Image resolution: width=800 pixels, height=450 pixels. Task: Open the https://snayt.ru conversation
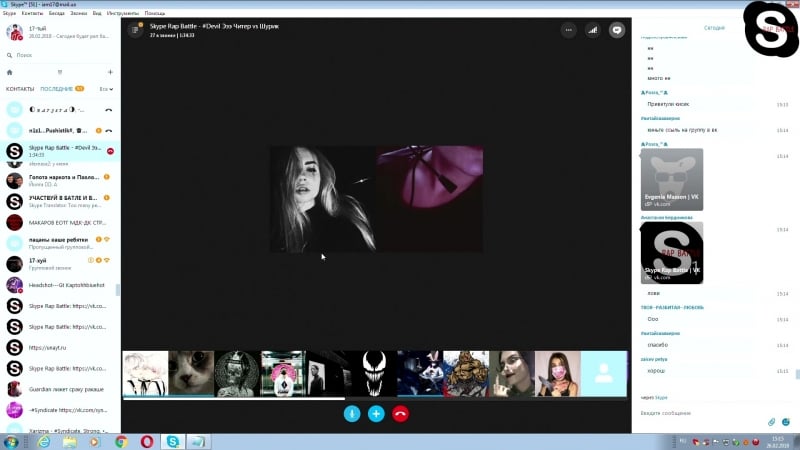60,347
